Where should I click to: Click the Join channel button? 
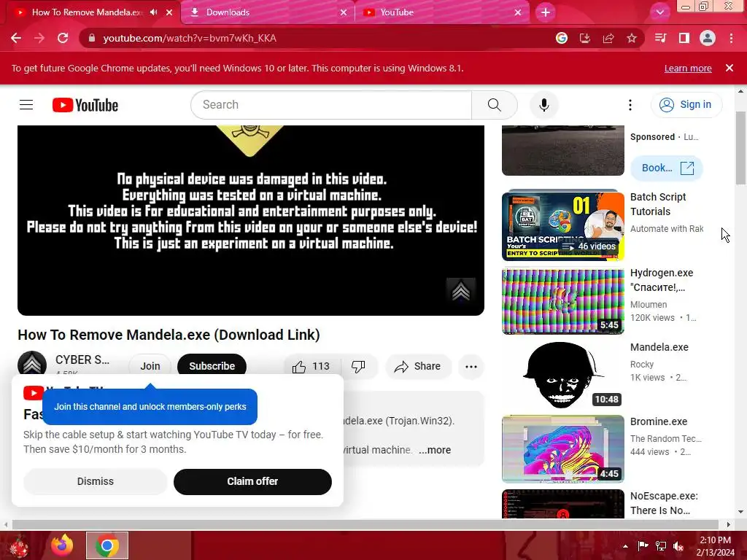150,366
